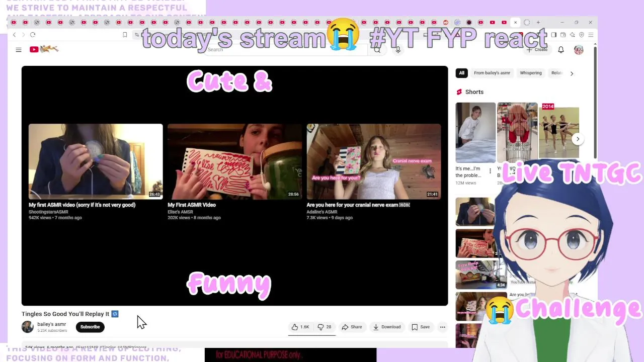Click the YouTube search input field
This screenshot has height=362, width=644.
click(287, 49)
